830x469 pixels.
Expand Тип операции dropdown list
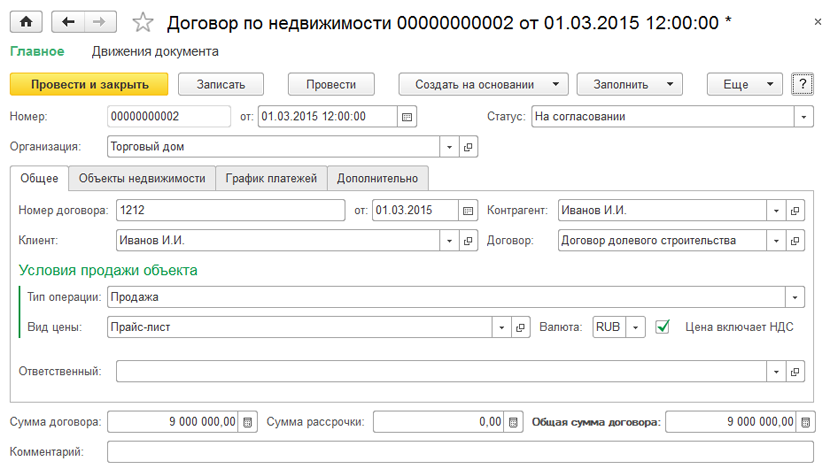point(795,297)
